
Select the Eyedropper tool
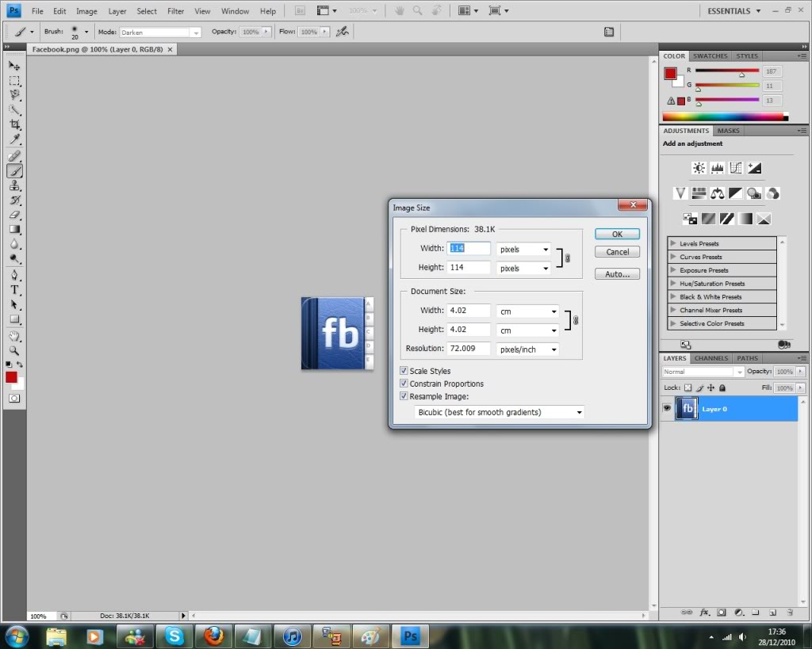tap(15, 140)
